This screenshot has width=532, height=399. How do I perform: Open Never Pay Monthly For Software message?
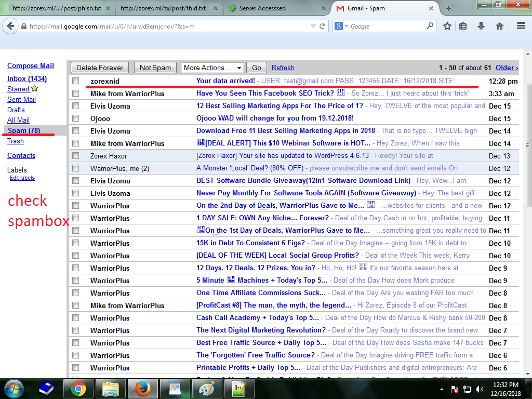pyautogui.click(x=306, y=193)
